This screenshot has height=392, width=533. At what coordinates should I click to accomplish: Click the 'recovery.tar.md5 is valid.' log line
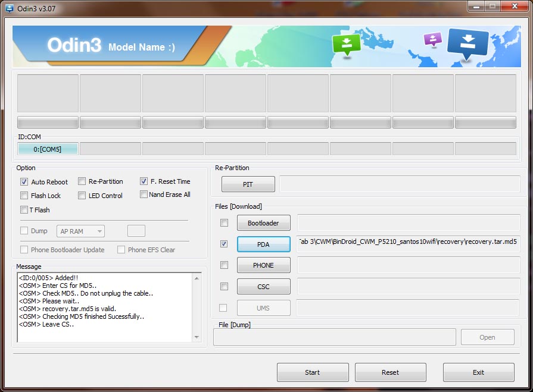point(67,309)
